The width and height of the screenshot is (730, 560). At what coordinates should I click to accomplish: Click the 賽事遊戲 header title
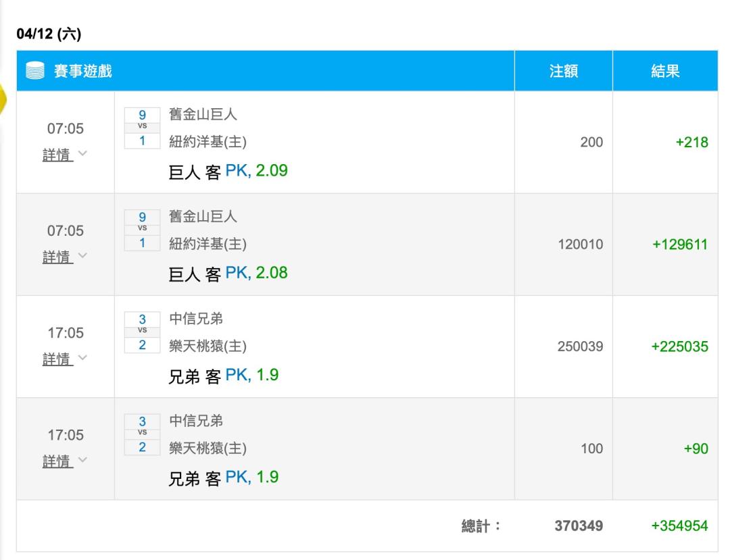(x=83, y=71)
